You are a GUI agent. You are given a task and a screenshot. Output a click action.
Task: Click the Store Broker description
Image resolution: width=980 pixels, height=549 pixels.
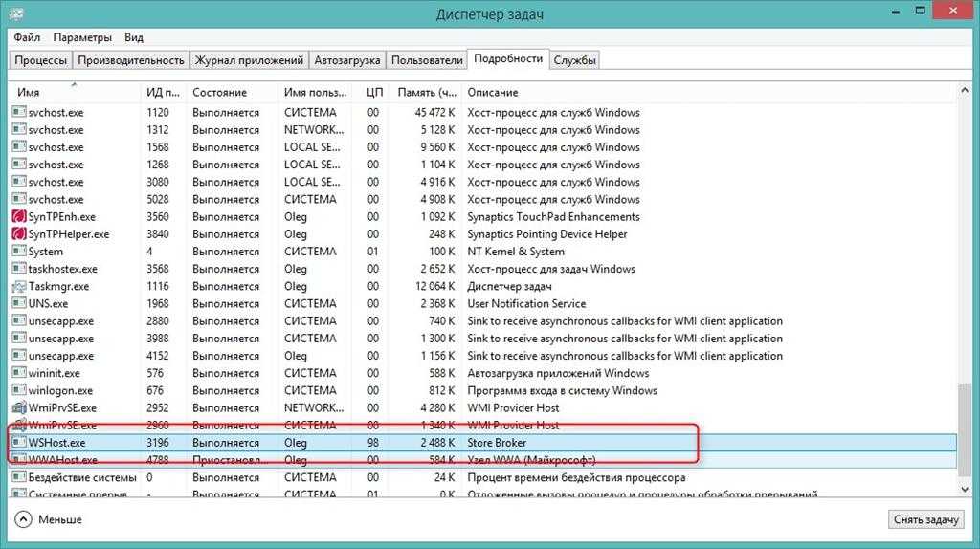497,442
